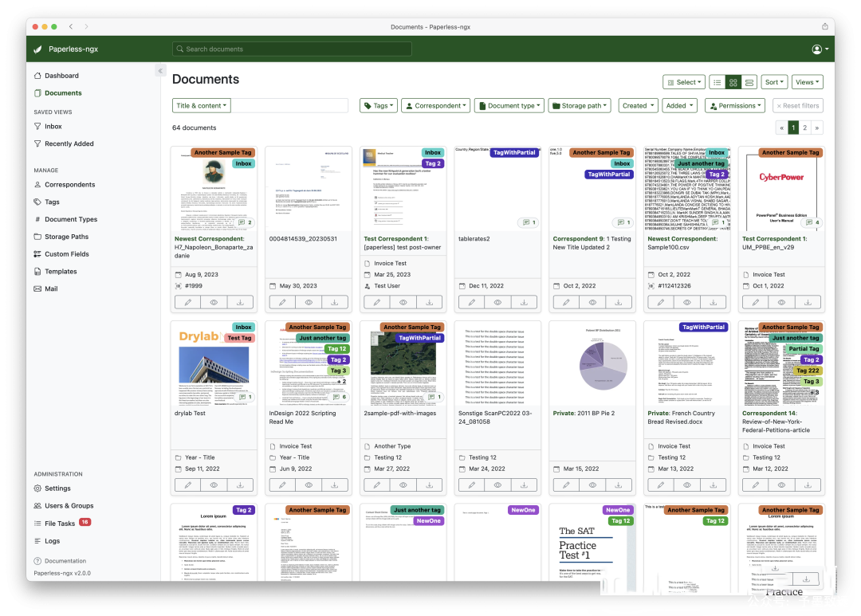
Task: Open the Views dropdown
Action: (x=807, y=82)
